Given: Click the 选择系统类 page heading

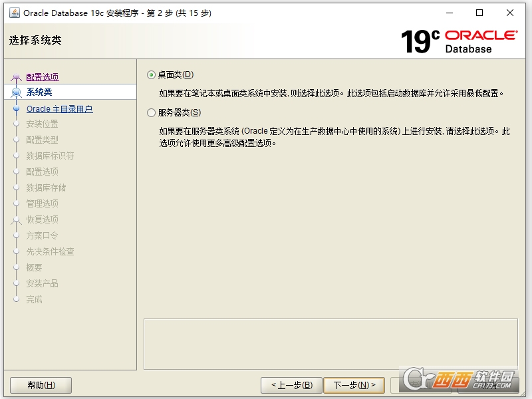Looking at the screenshot, I should pyautogui.click(x=35, y=41).
